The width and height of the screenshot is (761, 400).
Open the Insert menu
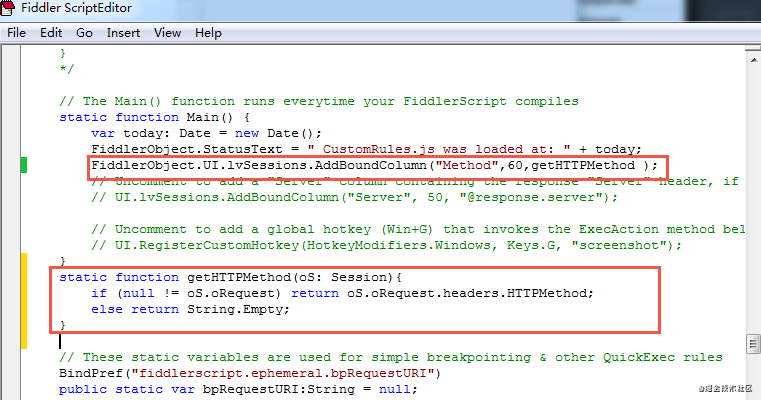pos(123,33)
